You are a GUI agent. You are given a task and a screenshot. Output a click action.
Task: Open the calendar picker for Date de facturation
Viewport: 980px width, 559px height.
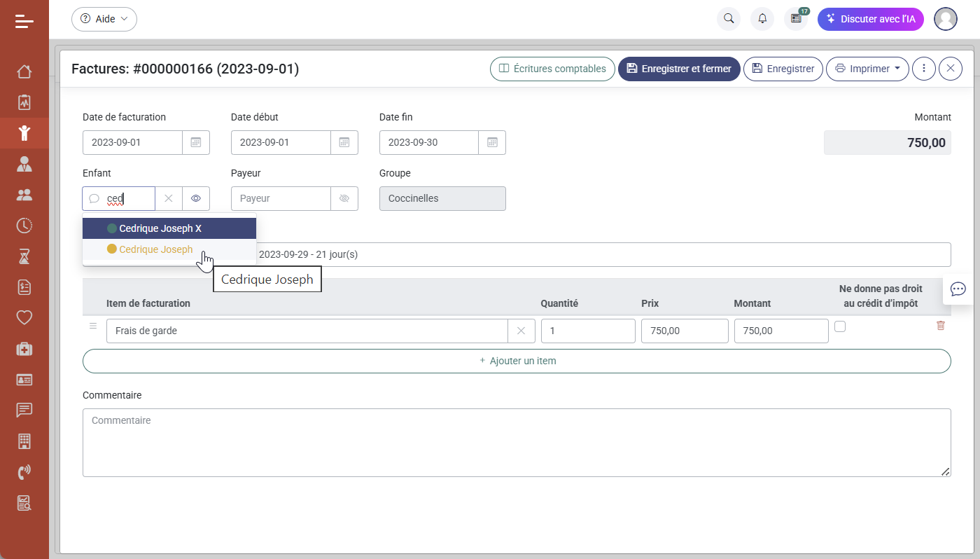point(196,142)
